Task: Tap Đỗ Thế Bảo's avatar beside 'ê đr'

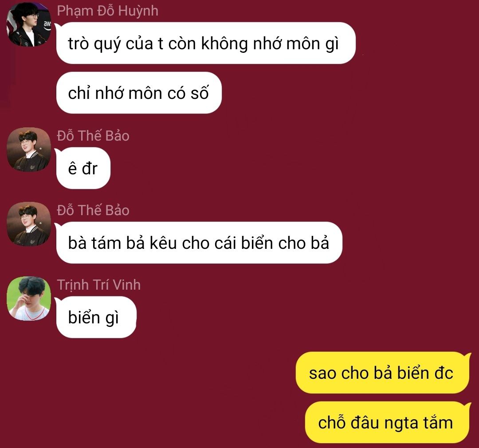Action: (x=29, y=149)
